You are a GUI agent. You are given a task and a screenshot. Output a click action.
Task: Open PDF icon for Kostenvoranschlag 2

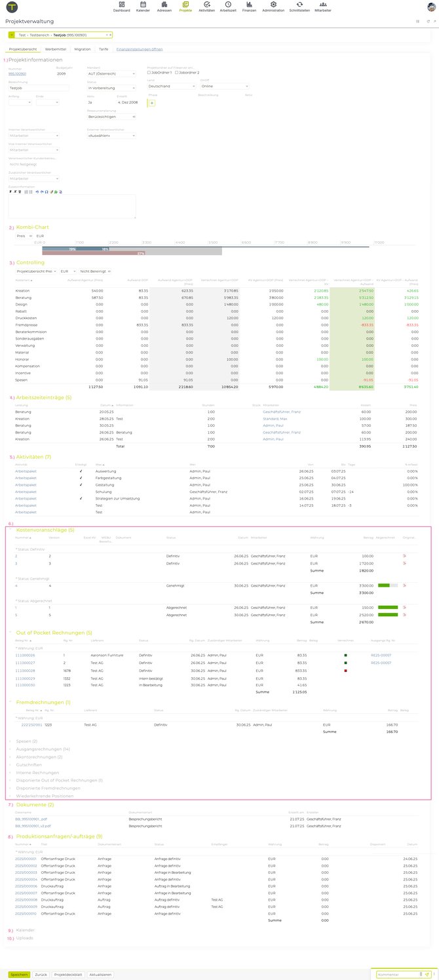click(404, 556)
